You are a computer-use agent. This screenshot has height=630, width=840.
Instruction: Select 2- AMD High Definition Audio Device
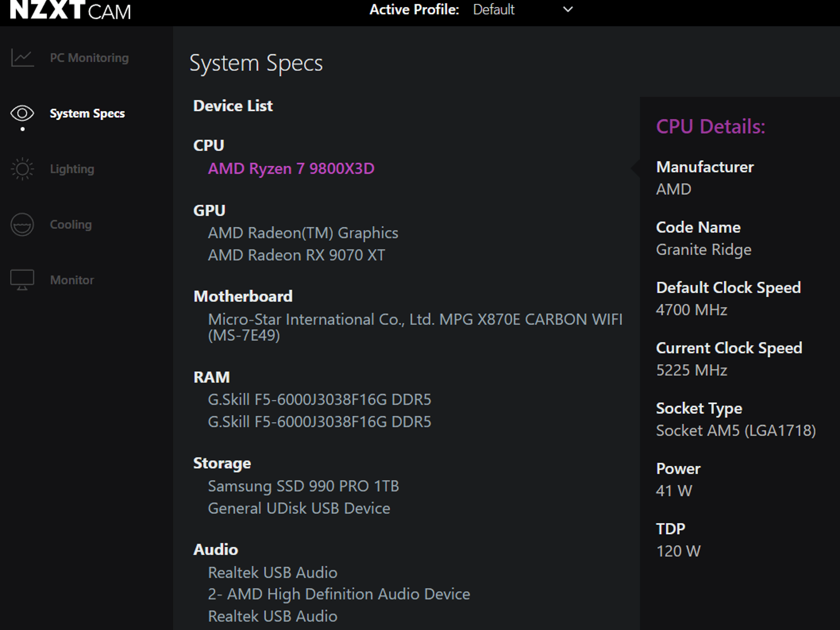pos(339,594)
